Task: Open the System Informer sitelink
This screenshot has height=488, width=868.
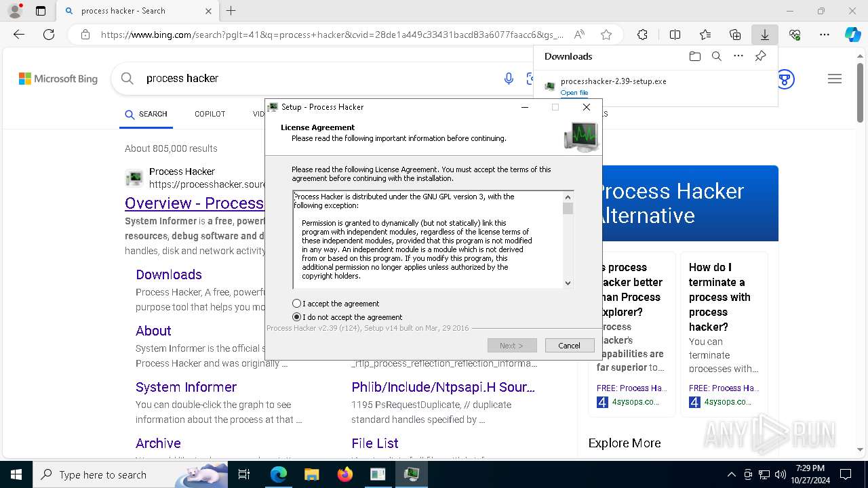Action: tap(186, 387)
